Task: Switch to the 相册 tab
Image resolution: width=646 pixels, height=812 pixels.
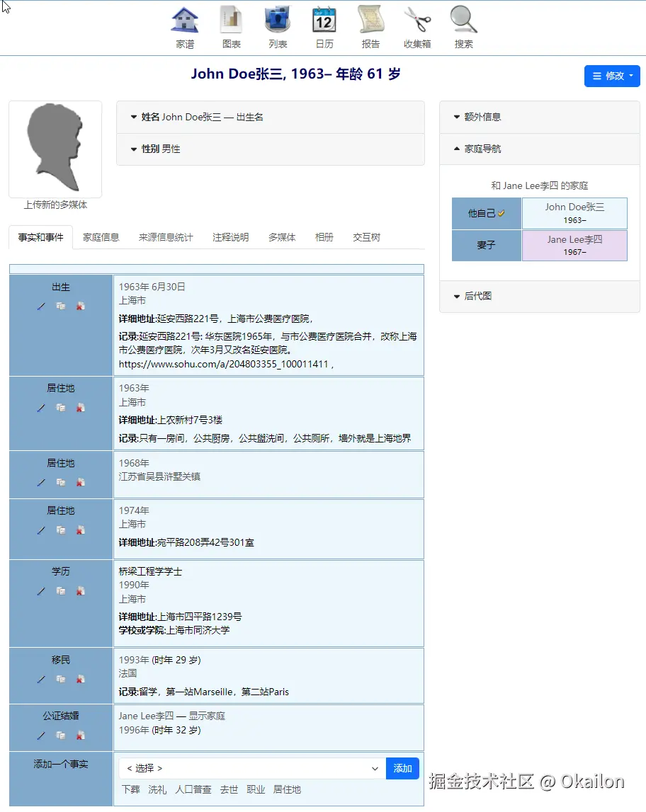Action: (324, 237)
